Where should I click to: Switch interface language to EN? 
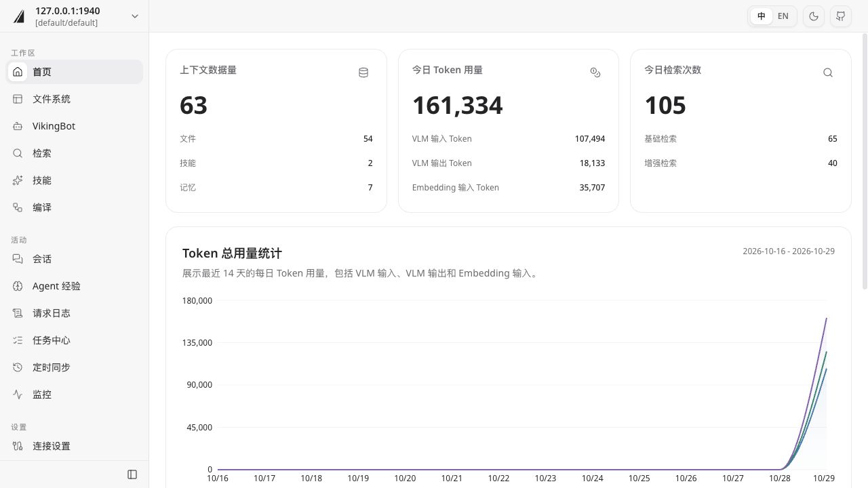783,16
